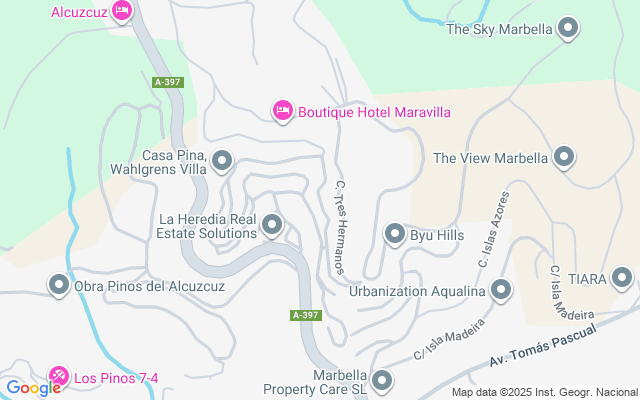Click the Map data ©2025 attribution text
Image resolution: width=640 pixels, height=400 pixels.
tap(545, 393)
